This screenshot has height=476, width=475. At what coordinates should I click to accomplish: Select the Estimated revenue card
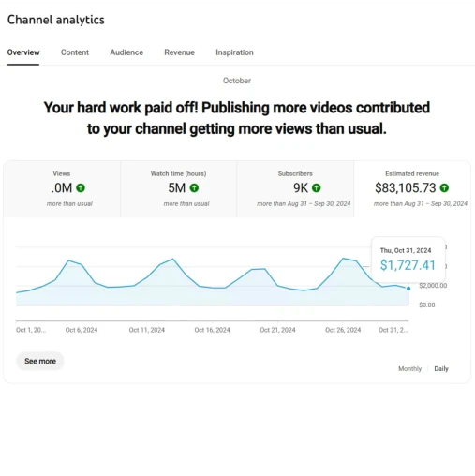click(x=412, y=189)
